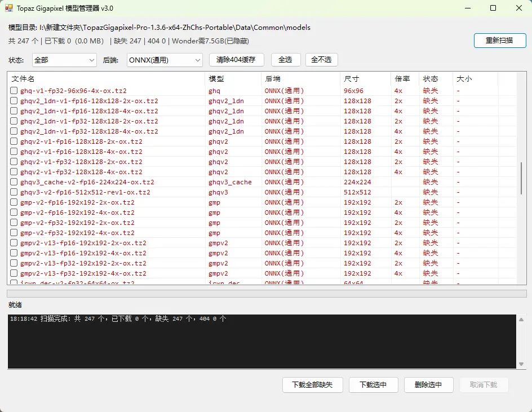
Task: Select file name ghqv2-v1-fp16-128x128-4x-ox.tz2
Action: [x=81, y=152]
